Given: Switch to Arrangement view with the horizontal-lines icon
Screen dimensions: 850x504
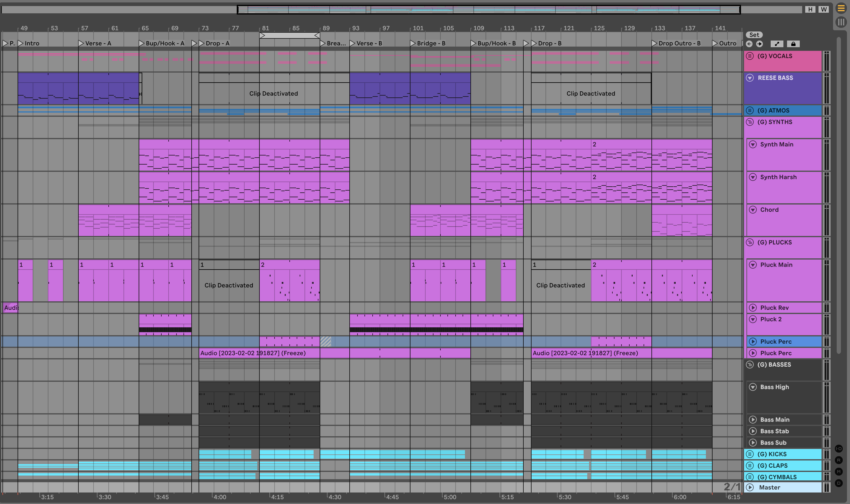Looking at the screenshot, I should 841,8.
